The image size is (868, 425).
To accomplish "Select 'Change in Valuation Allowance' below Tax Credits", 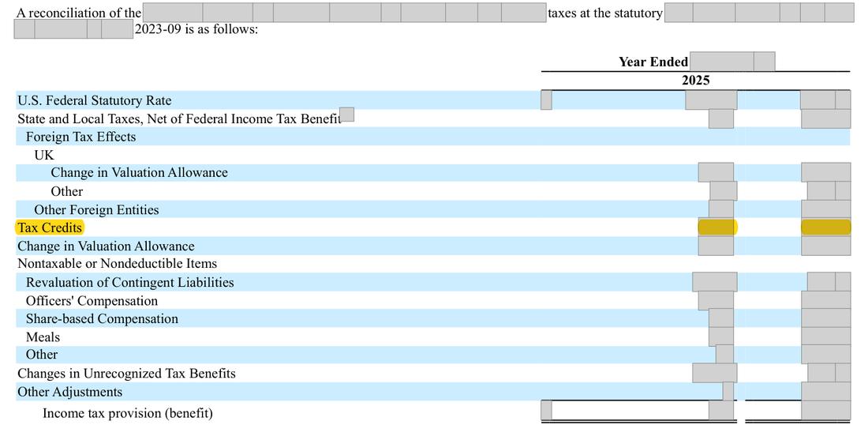I will pyautogui.click(x=106, y=246).
